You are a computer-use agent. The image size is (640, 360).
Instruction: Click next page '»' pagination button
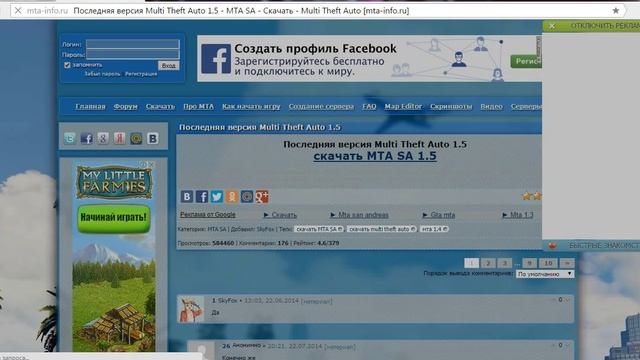point(567,263)
